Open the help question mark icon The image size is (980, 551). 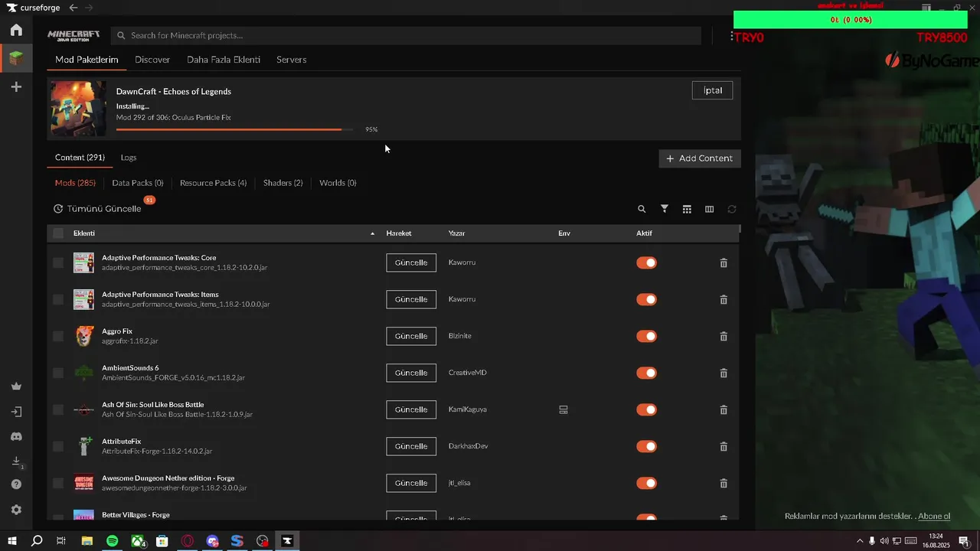[x=16, y=484]
